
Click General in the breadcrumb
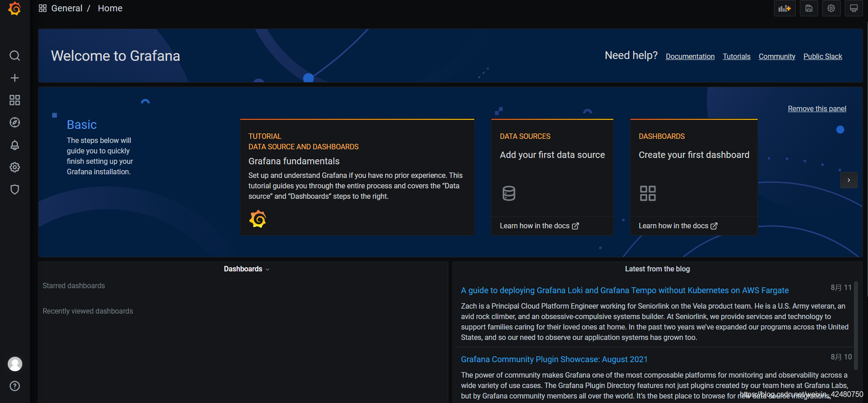click(x=67, y=8)
